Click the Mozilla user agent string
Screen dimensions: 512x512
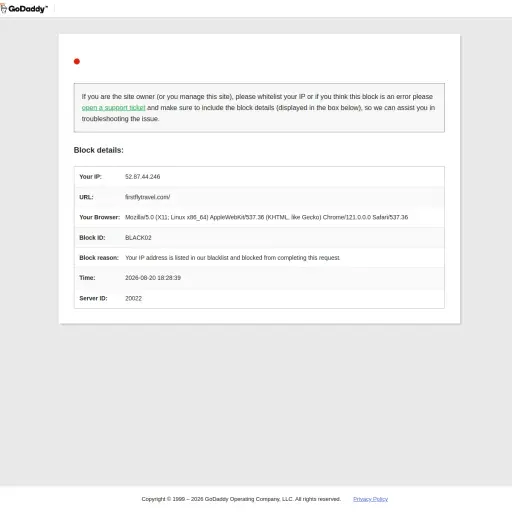pyautogui.click(x=266, y=217)
